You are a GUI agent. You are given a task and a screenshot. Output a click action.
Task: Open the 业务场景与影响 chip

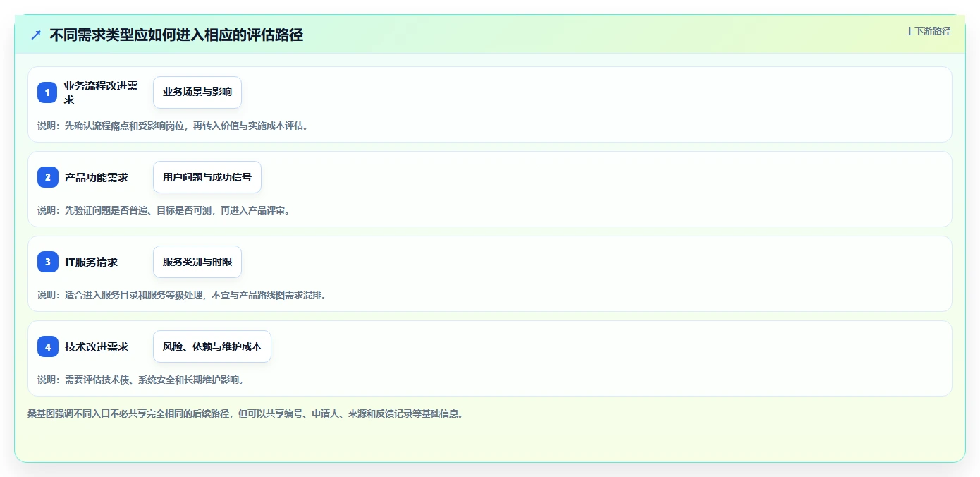click(197, 92)
